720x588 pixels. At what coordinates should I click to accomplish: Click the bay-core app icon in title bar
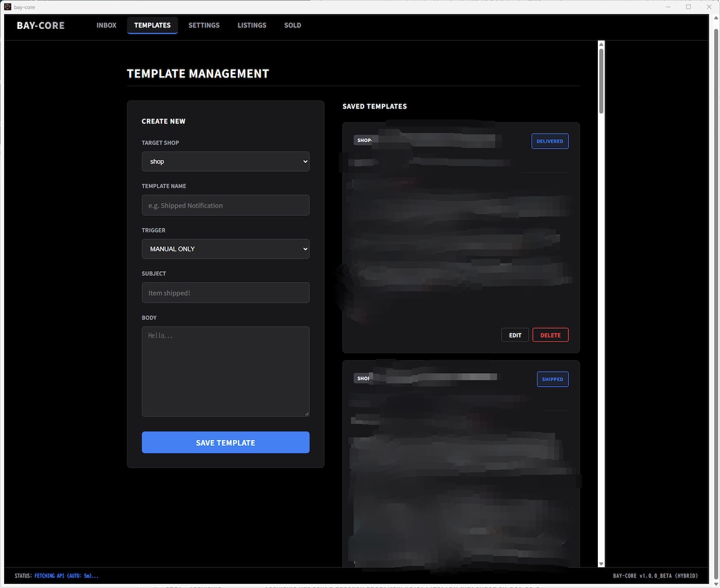8,7
